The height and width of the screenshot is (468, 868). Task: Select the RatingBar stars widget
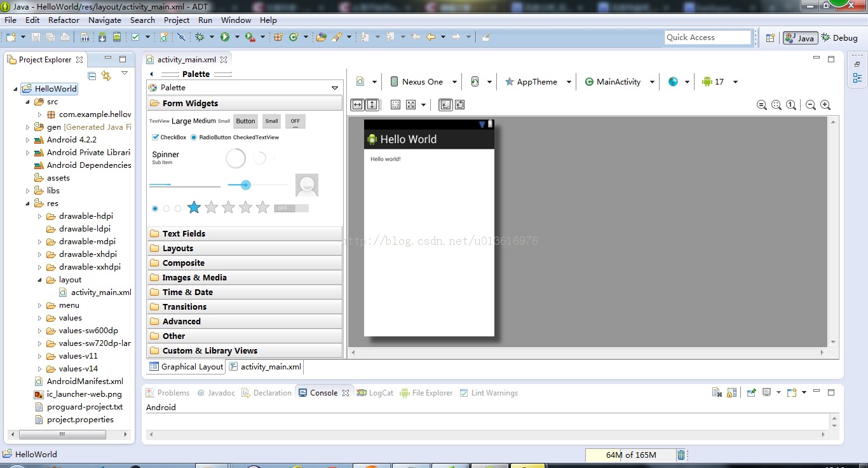tap(228, 207)
